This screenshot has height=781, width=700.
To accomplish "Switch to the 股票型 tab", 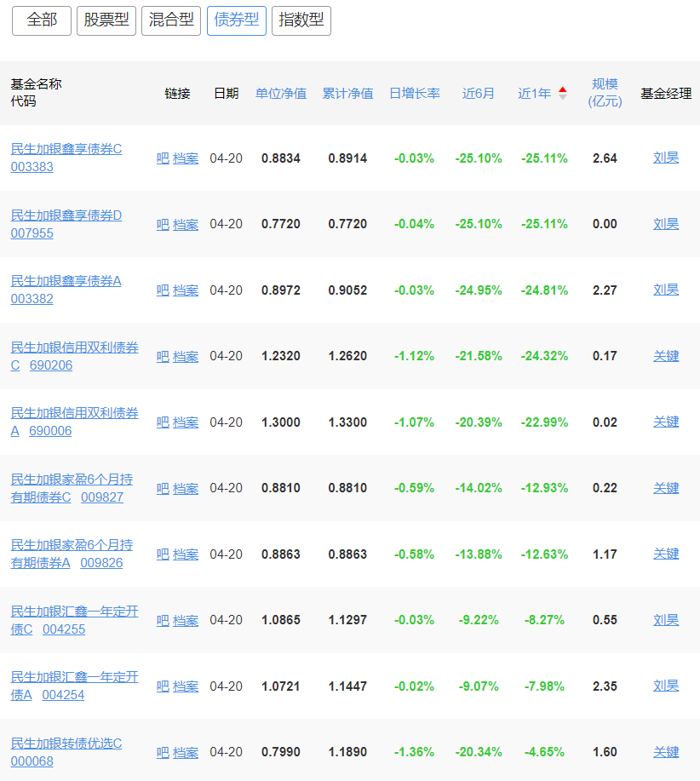I will 106,21.
